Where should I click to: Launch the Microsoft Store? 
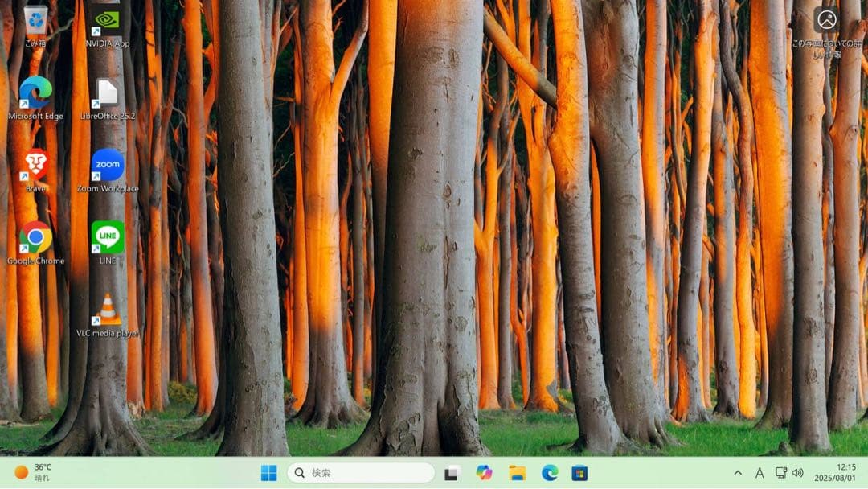[580, 474]
